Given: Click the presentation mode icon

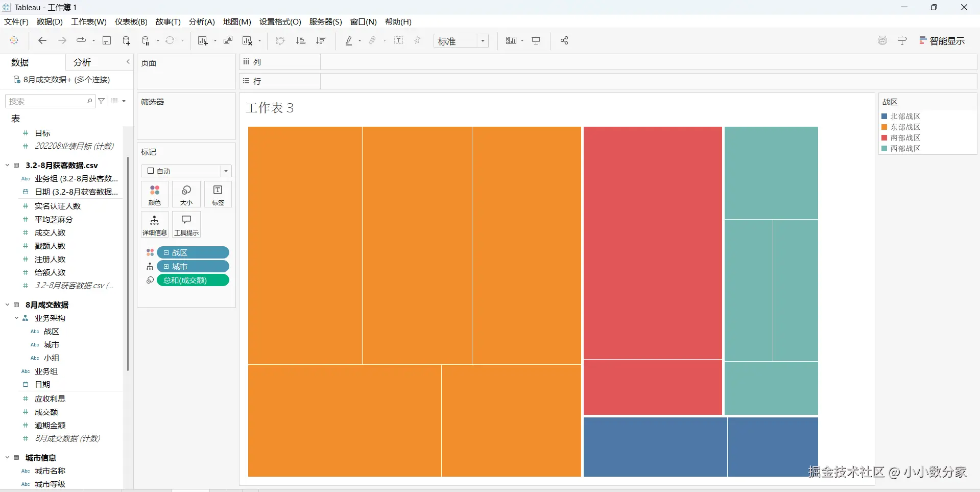Looking at the screenshot, I should click(536, 40).
